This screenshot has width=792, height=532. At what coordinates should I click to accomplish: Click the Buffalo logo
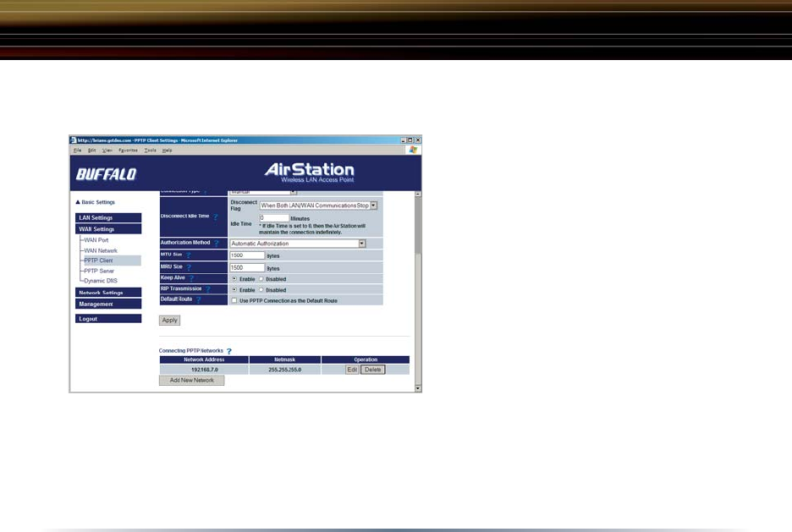[x=106, y=174]
